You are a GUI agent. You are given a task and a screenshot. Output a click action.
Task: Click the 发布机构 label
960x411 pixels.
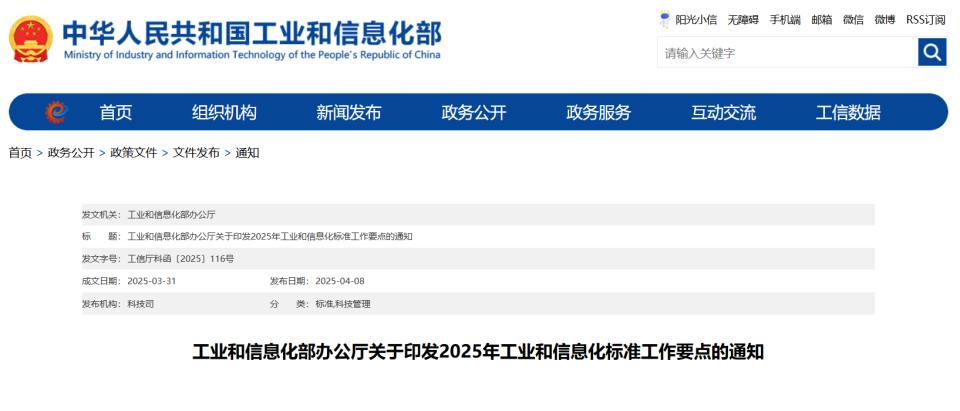pyautogui.click(x=102, y=304)
